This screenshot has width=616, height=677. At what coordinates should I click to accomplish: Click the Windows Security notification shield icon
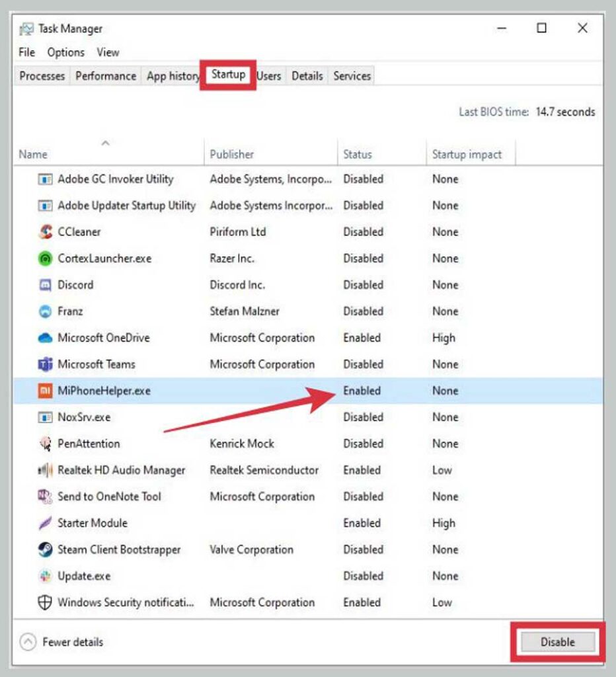pyautogui.click(x=44, y=602)
